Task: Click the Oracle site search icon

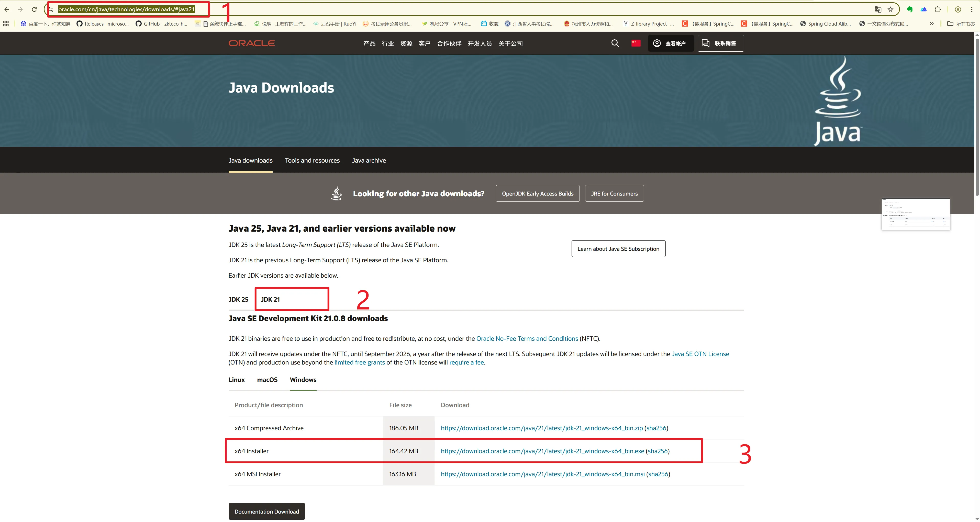Action: pyautogui.click(x=615, y=43)
